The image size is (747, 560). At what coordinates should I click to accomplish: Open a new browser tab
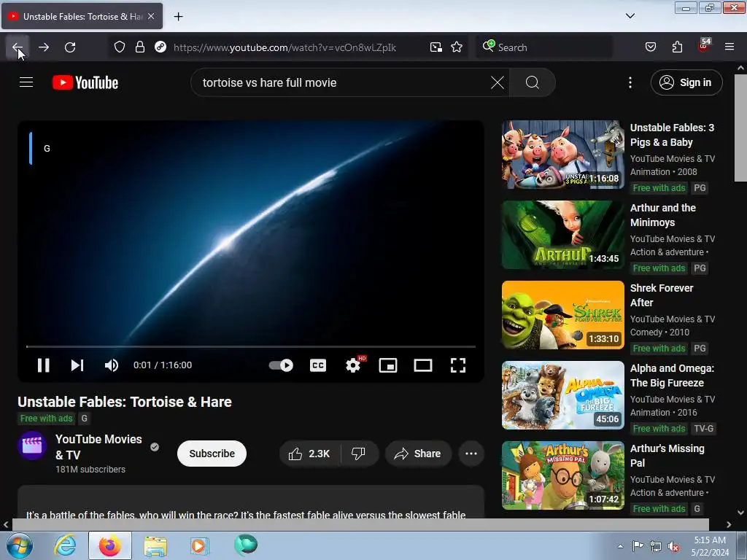[x=178, y=17]
